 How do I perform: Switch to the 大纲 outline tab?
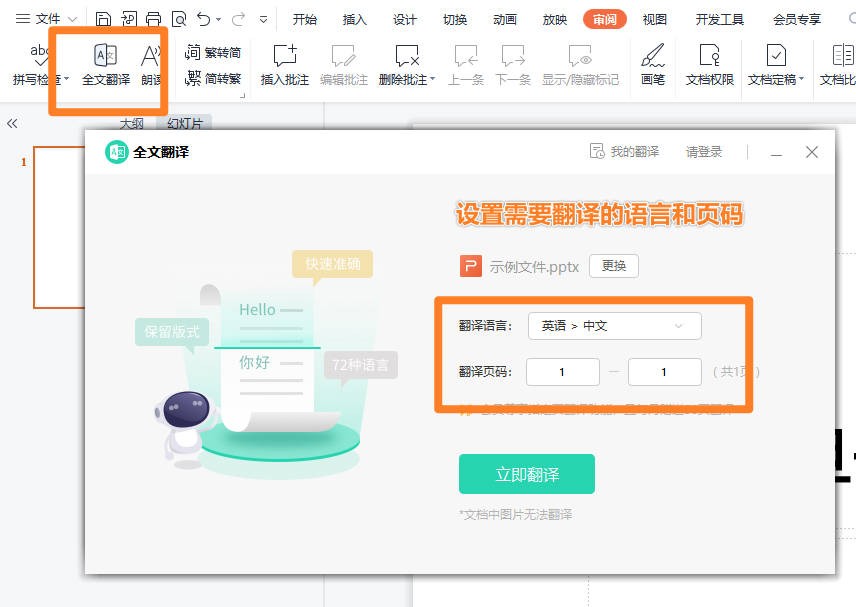tap(132, 123)
